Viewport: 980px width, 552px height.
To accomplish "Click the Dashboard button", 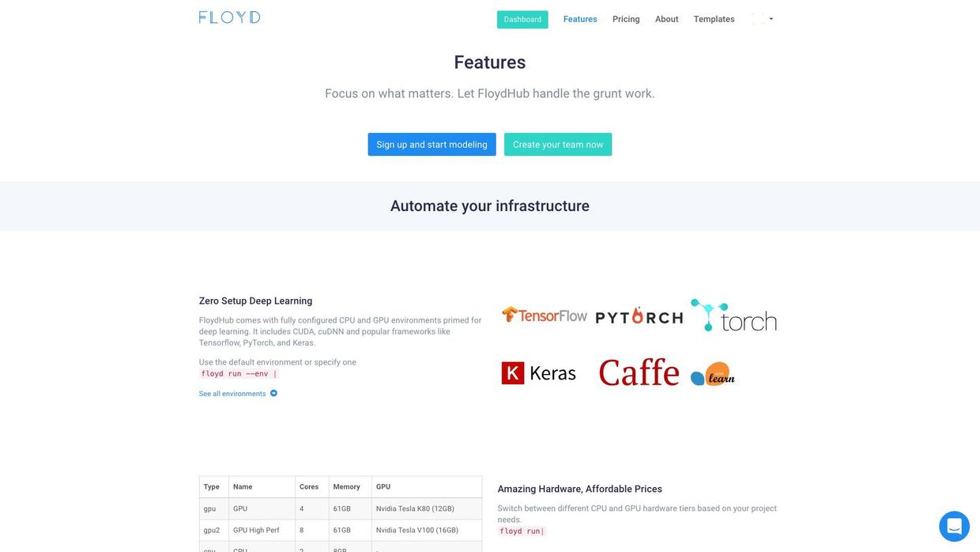I will [x=522, y=20].
